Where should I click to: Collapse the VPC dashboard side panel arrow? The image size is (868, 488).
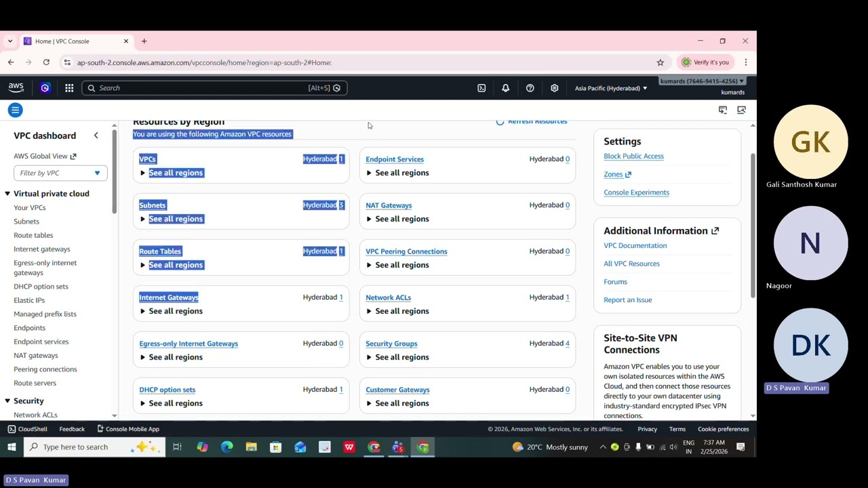point(96,136)
